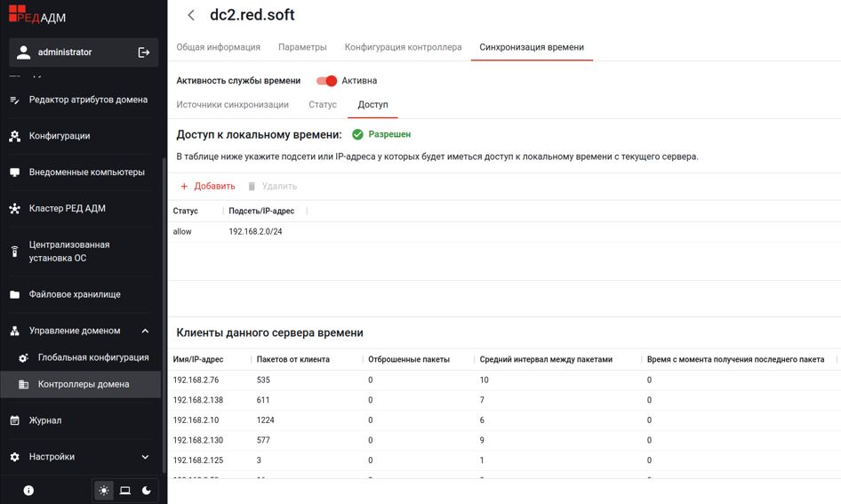Click the Добавить button
Image resolution: width=841 pixels, height=504 pixels.
click(207, 187)
